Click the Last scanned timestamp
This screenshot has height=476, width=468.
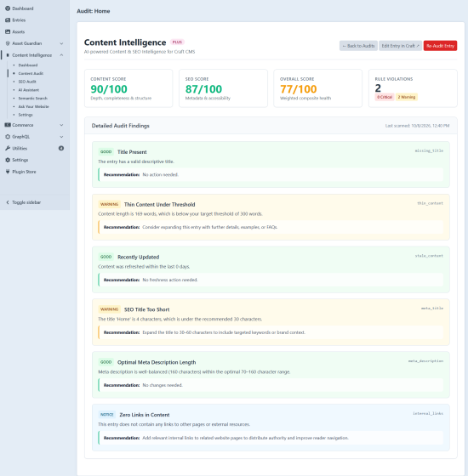417,126
